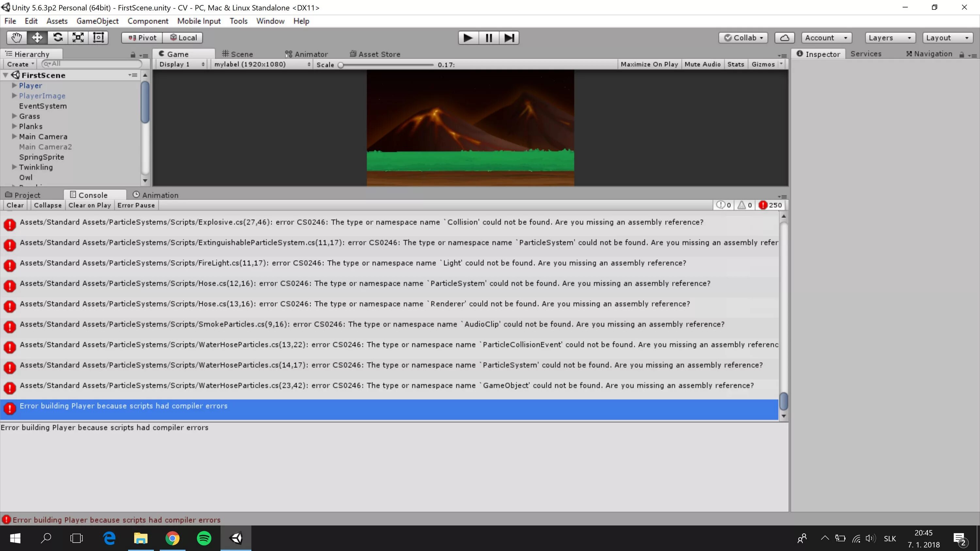Open the Layout dropdown
Viewport: 980px width, 551px height.
pos(947,38)
